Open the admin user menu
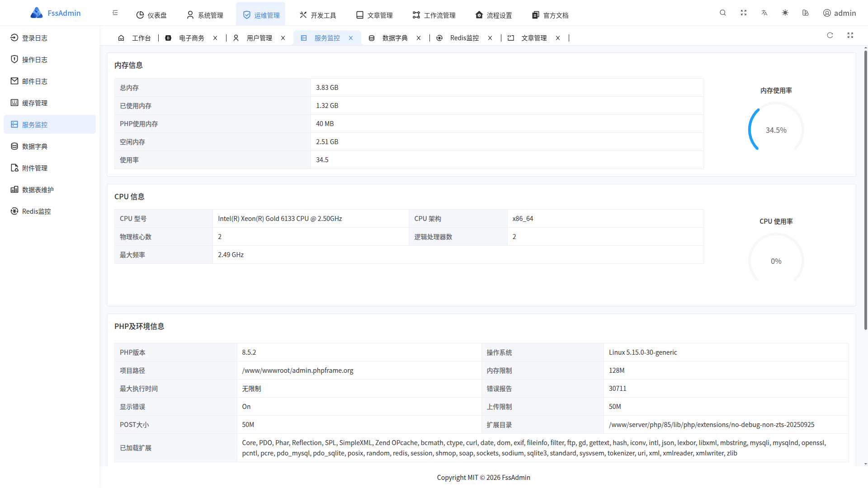This screenshot has height=488, width=868. point(840,13)
